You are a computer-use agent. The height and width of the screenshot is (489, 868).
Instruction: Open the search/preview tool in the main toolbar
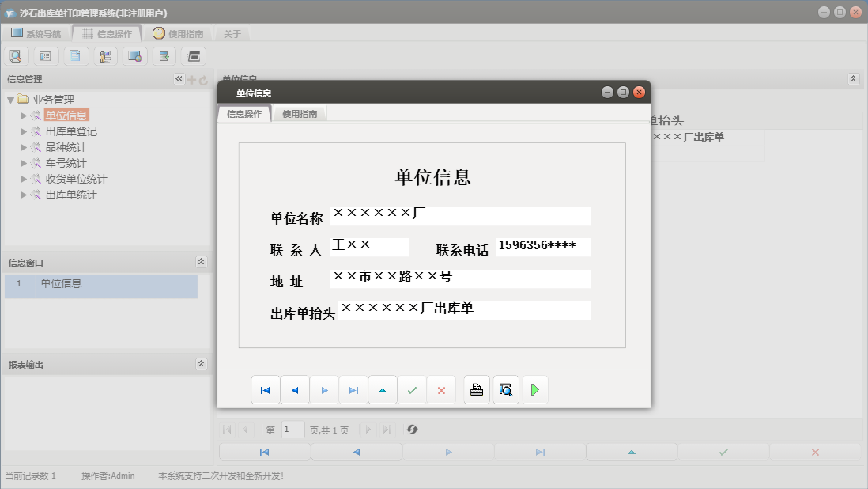16,55
